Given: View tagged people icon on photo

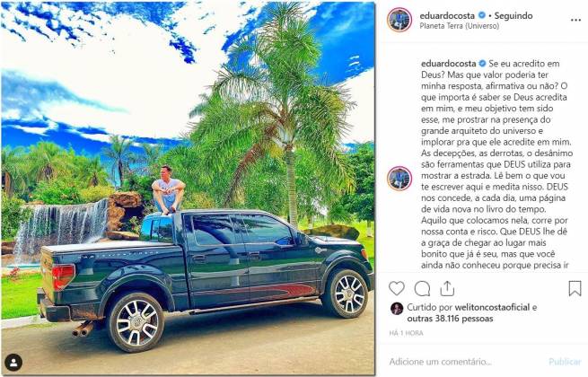Looking at the screenshot, I should [13, 363].
